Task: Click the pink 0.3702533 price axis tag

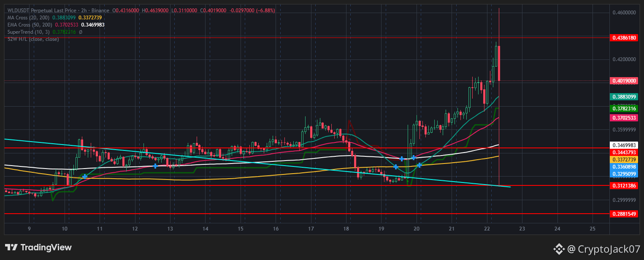Action: tap(625, 118)
